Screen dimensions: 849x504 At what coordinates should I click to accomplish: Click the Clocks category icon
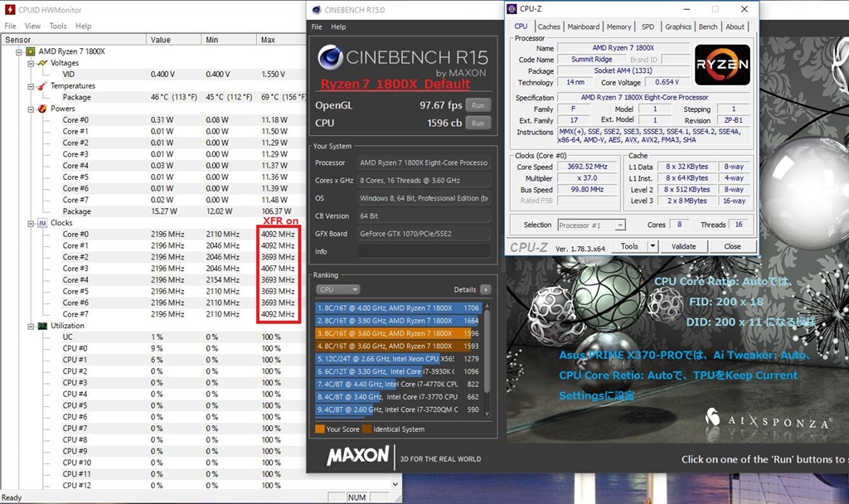click(42, 222)
